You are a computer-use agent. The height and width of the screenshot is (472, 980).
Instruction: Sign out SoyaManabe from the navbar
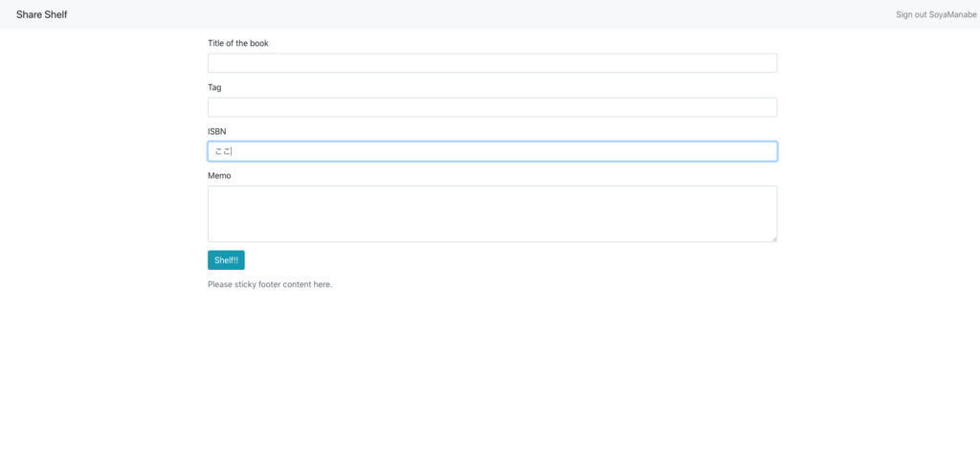936,14
